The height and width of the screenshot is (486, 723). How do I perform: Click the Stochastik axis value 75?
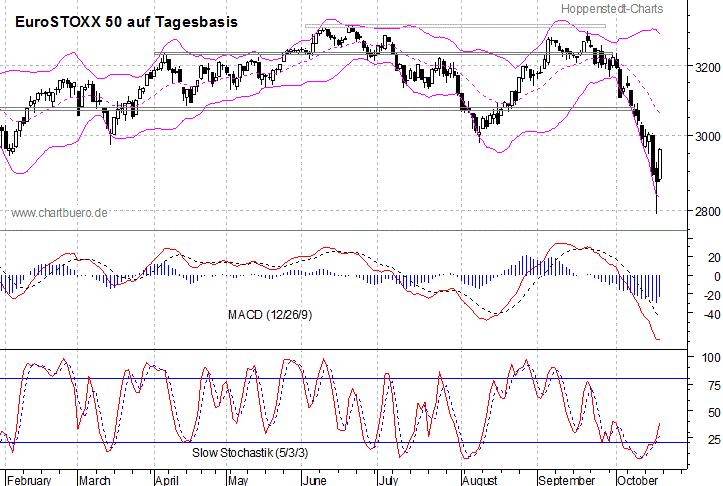click(714, 385)
